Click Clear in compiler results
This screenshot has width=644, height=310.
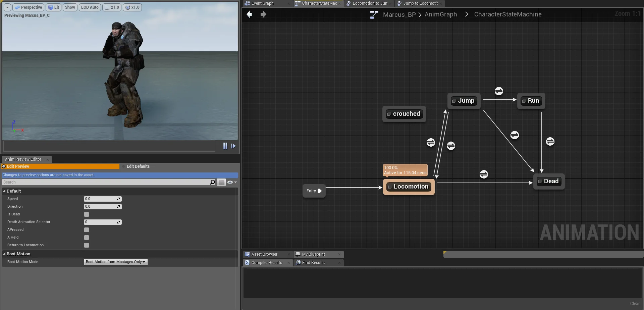635,304
